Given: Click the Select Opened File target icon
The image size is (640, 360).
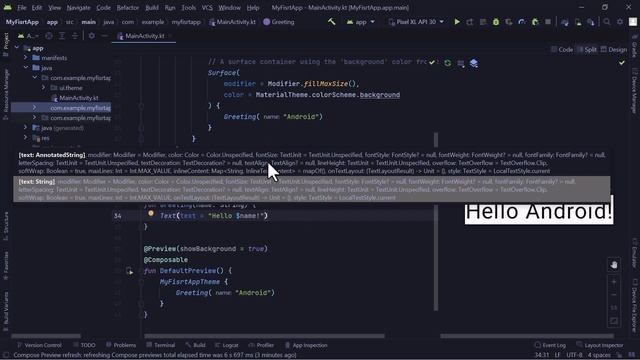Looking at the screenshot, I should (x=49, y=36).
